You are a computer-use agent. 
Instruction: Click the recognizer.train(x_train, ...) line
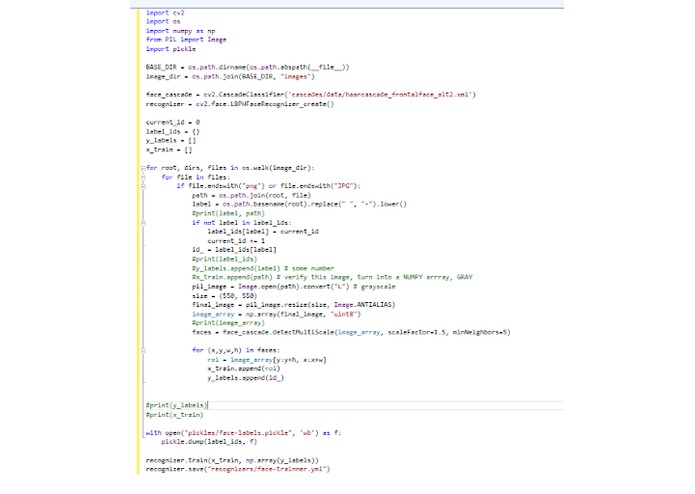pos(232,460)
